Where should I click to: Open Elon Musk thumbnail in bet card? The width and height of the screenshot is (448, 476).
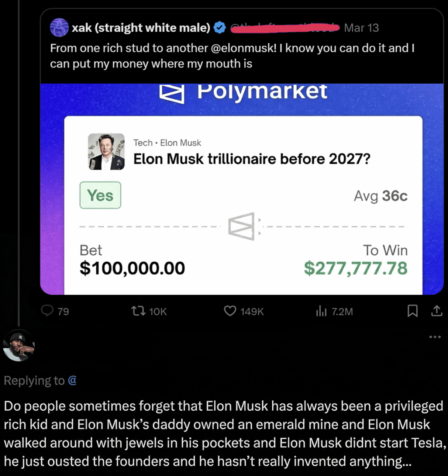106,152
